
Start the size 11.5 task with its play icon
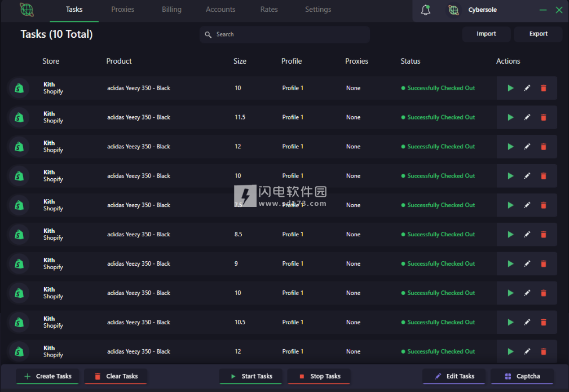(x=510, y=117)
